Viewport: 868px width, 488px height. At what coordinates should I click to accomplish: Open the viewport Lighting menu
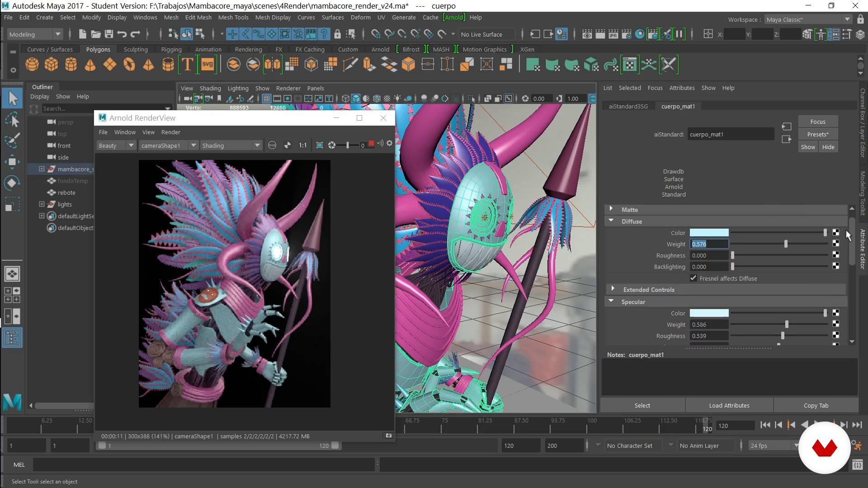(x=238, y=88)
